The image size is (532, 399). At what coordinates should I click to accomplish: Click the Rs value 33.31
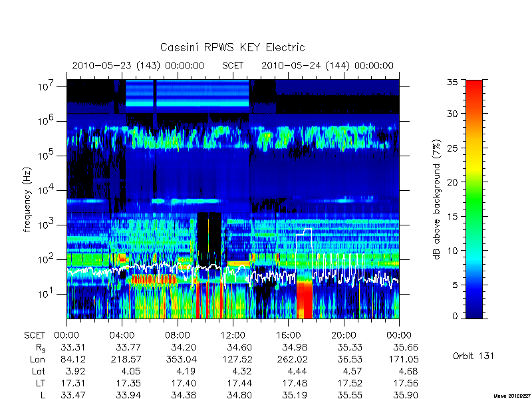[x=73, y=347]
